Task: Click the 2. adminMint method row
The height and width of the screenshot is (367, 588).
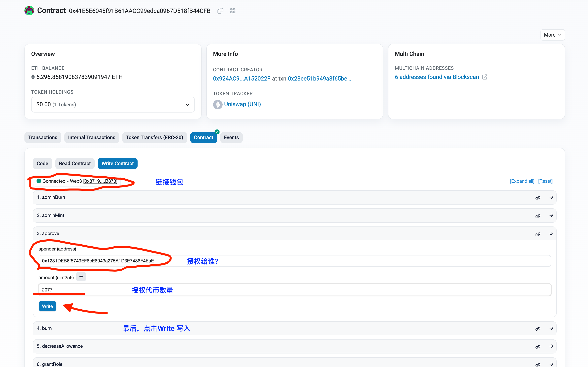Action: [x=295, y=215]
